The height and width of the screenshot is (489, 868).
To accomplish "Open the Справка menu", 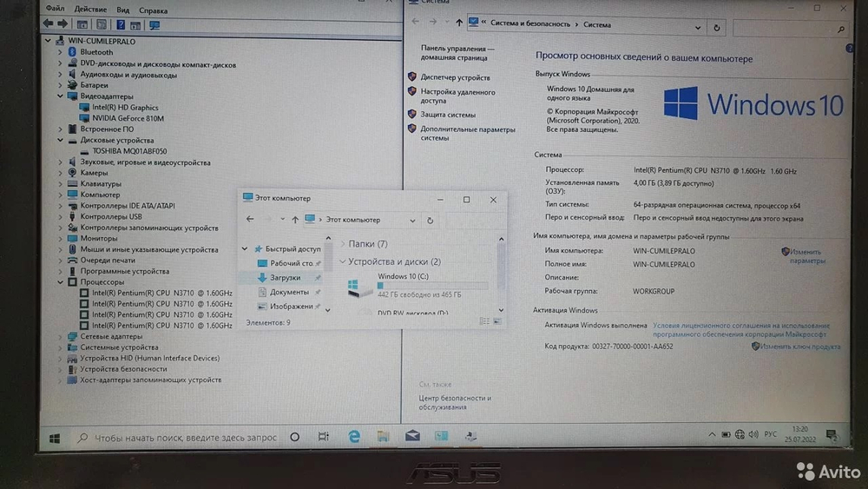I will (154, 10).
